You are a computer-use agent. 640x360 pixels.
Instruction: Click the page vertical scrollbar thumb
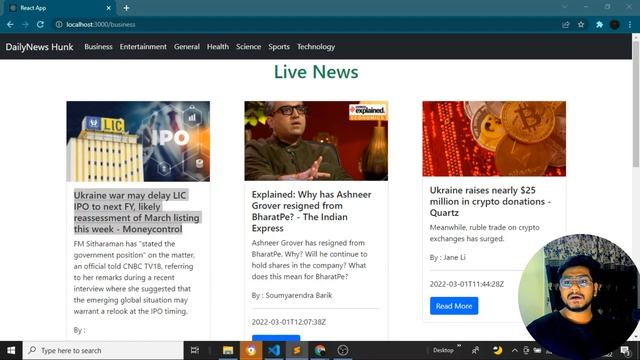pos(636,103)
